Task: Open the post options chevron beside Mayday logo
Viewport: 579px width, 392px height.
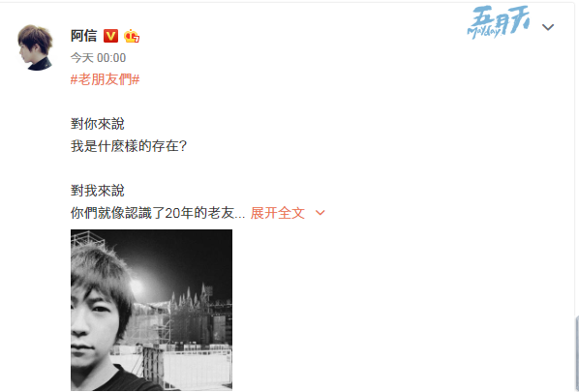Action: coord(548,27)
